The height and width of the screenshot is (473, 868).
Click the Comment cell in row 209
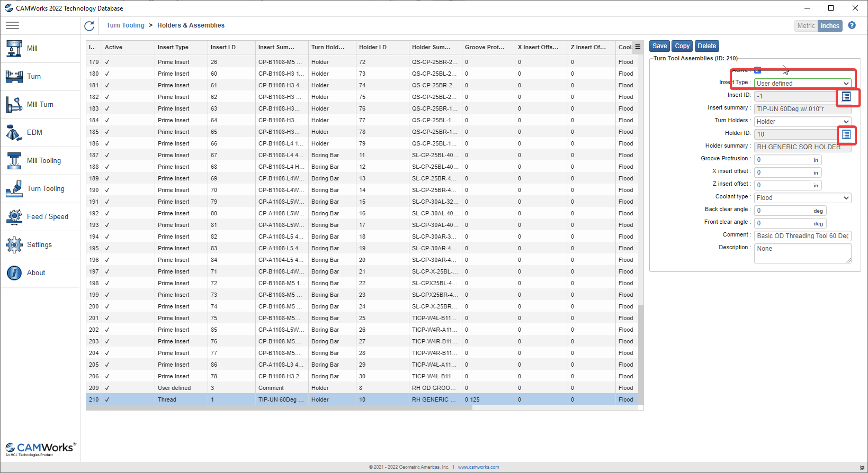click(282, 388)
